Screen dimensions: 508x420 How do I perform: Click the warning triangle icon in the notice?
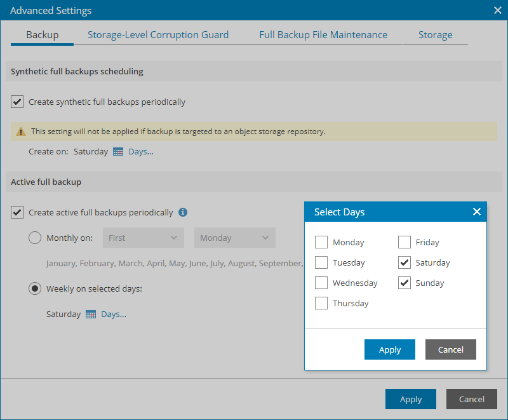coord(21,132)
